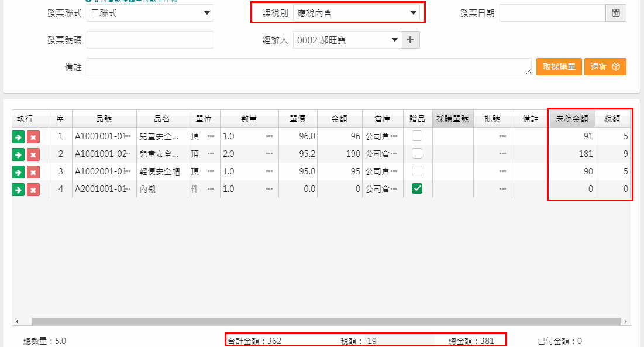Open unit lookup ellipsis in row 4
Image resolution: width=644 pixels, height=347 pixels.
click(211, 189)
